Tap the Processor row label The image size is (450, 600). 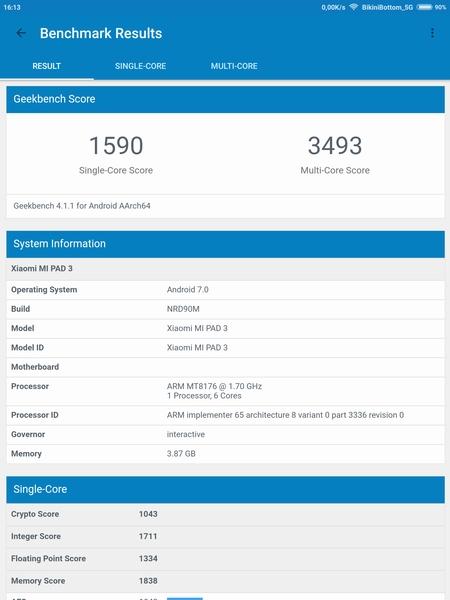pyautogui.click(x=30, y=386)
